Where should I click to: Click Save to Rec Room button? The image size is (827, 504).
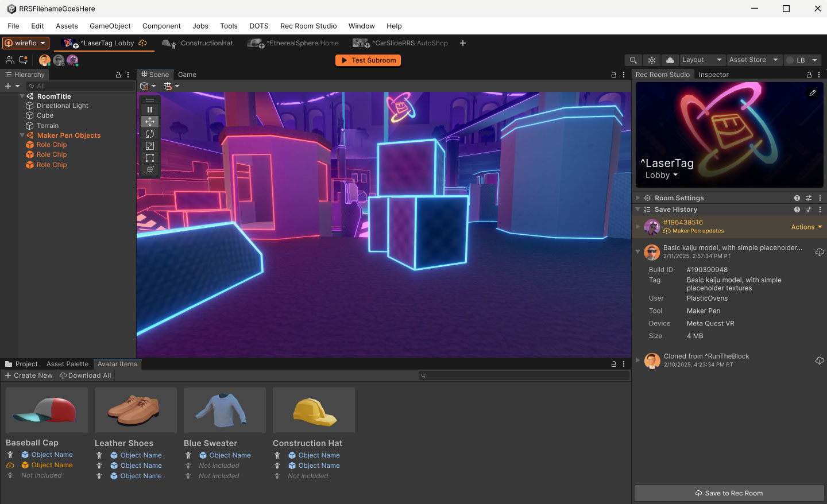point(729,493)
